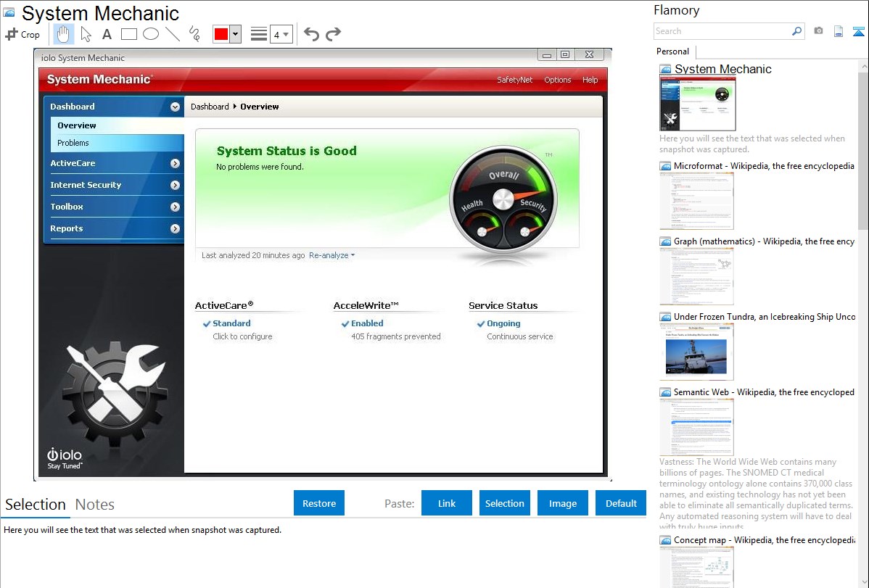The height and width of the screenshot is (588, 869).
Task: Pick the text annotation tool
Action: tap(107, 34)
